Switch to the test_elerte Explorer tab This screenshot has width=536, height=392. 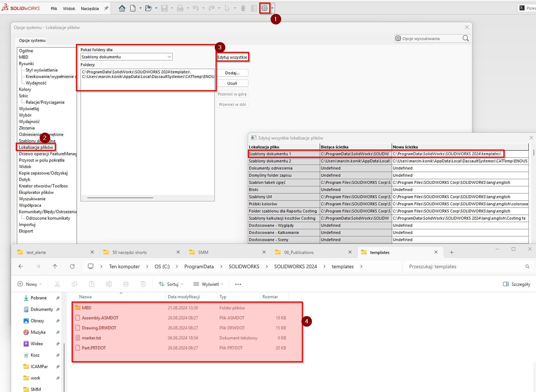click(x=55, y=252)
